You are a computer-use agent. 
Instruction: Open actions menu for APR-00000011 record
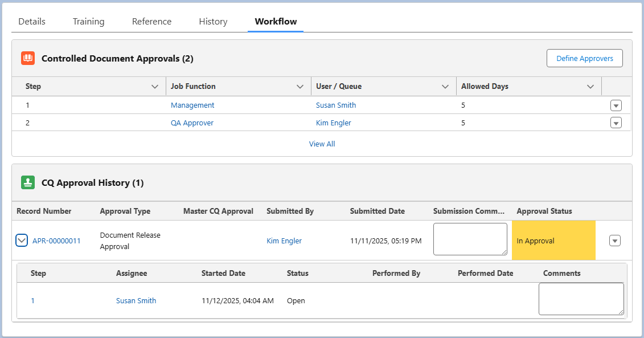pyautogui.click(x=614, y=241)
